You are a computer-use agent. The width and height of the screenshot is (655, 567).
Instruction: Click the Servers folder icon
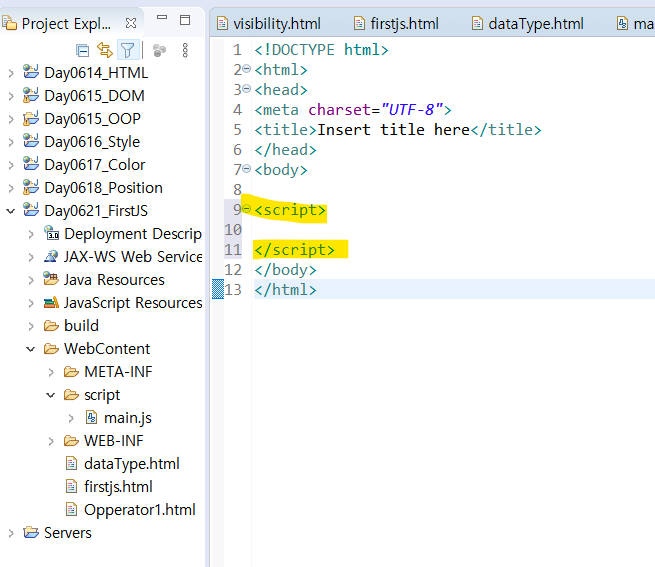pos(31,532)
